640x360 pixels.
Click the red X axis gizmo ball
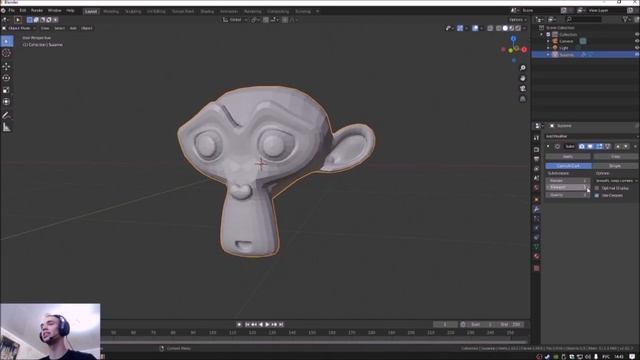[x=524, y=49]
